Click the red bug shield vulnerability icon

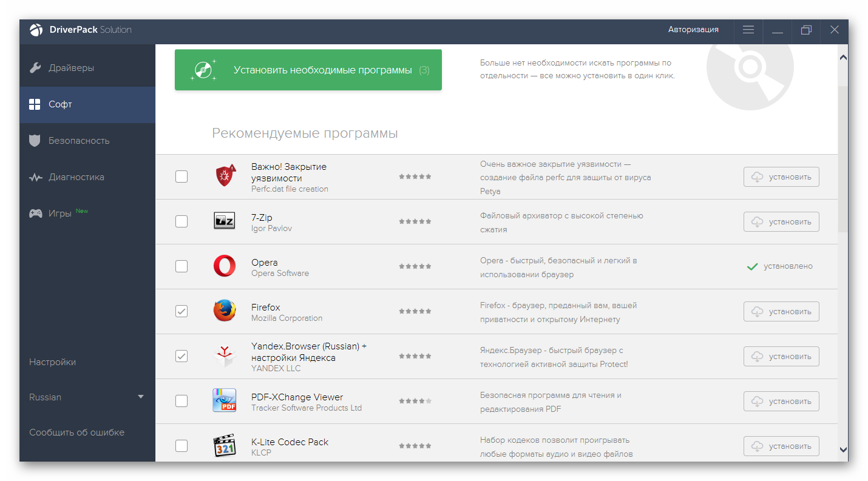[225, 176]
